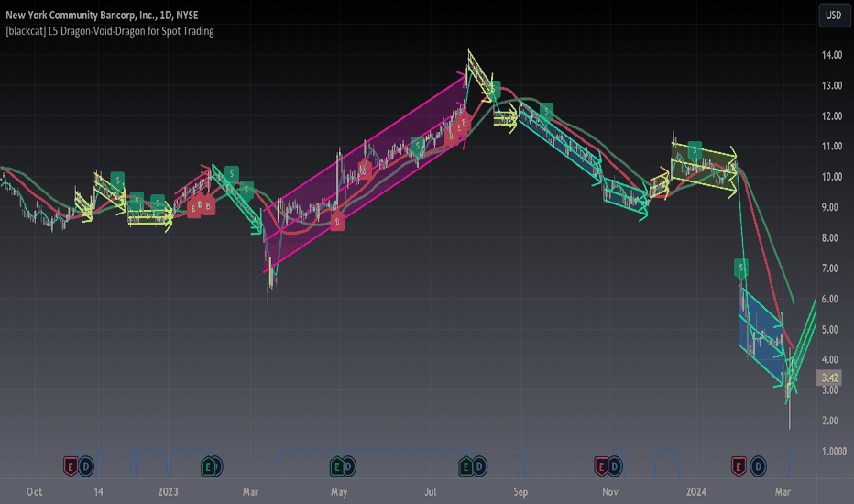Viewport: 854px width, 504px height.
Task: Click the S sell signal near 7.00 level
Action: (x=740, y=268)
